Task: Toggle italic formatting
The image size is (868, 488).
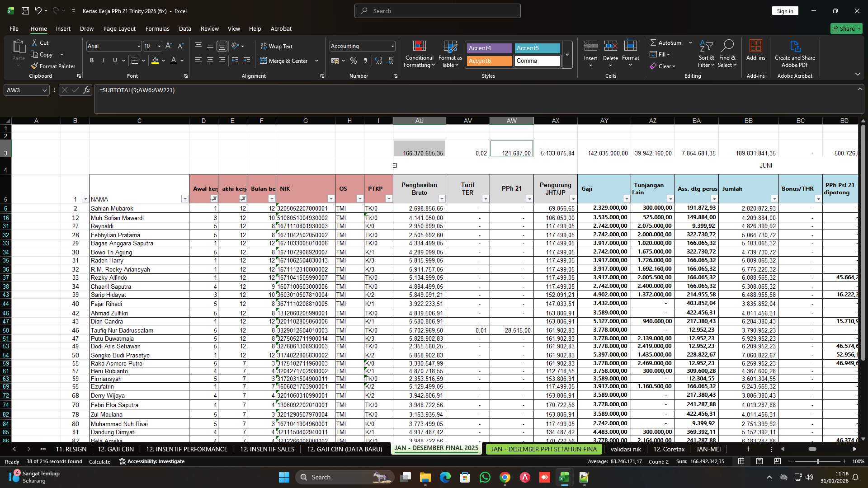Action: pos(103,60)
